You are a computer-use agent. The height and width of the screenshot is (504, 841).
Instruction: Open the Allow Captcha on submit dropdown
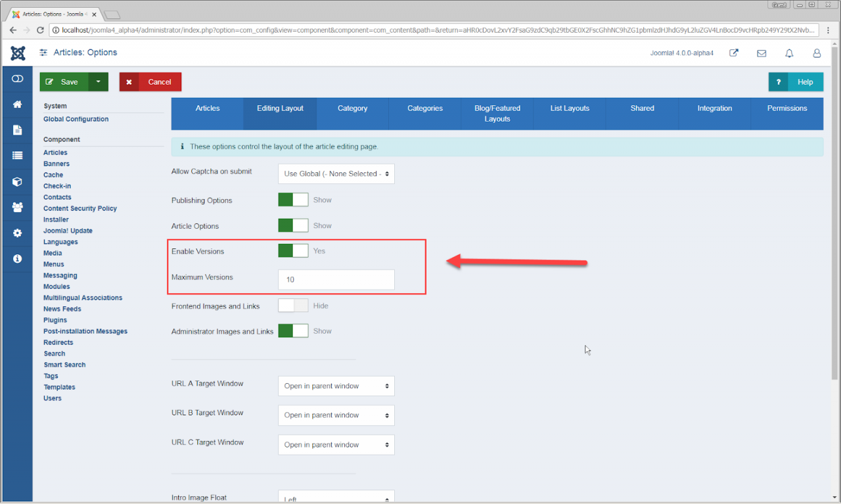tap(336, 173)
